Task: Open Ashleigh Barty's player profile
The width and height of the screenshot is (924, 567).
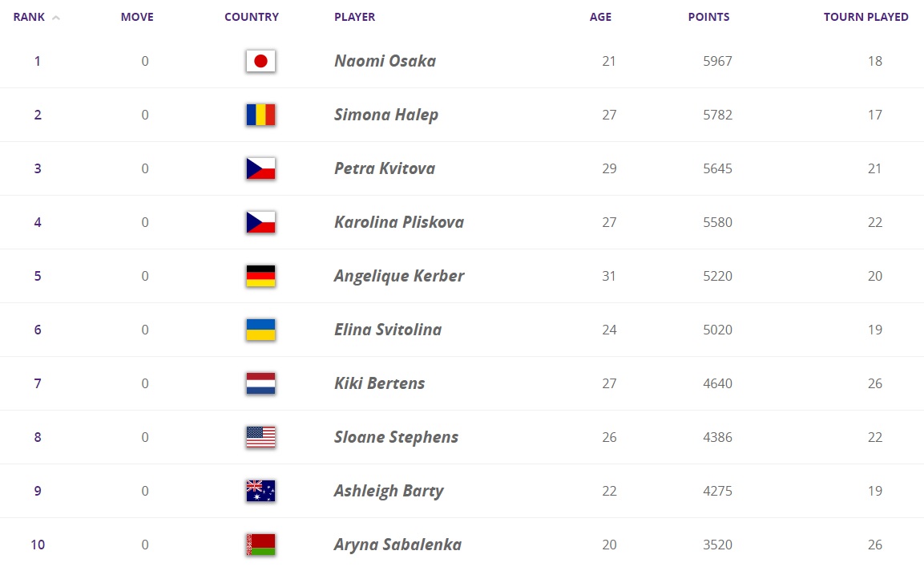Action: coord(388,491)
